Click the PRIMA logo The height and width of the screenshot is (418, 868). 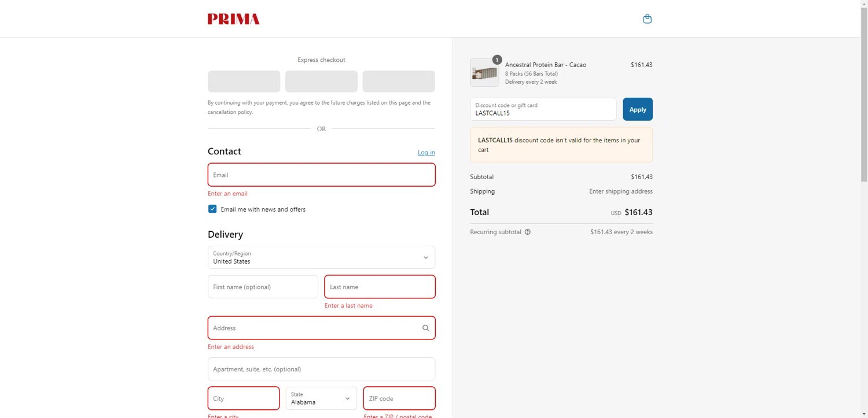(x=234, y=19)
